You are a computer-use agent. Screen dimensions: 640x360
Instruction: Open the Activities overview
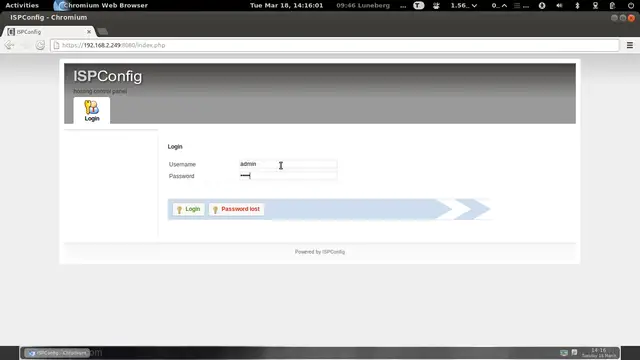pyautogui.click(x=22, y=5)
